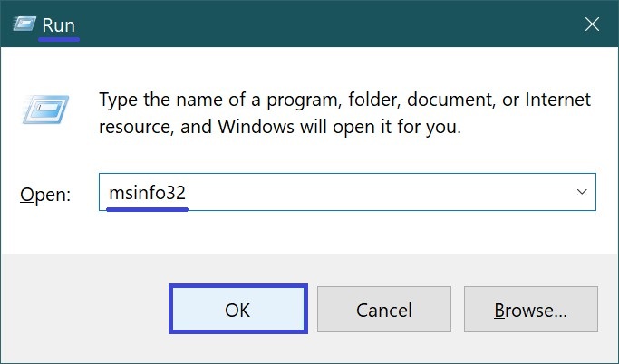Click the "Run" title text

click(x=58, y=25)
